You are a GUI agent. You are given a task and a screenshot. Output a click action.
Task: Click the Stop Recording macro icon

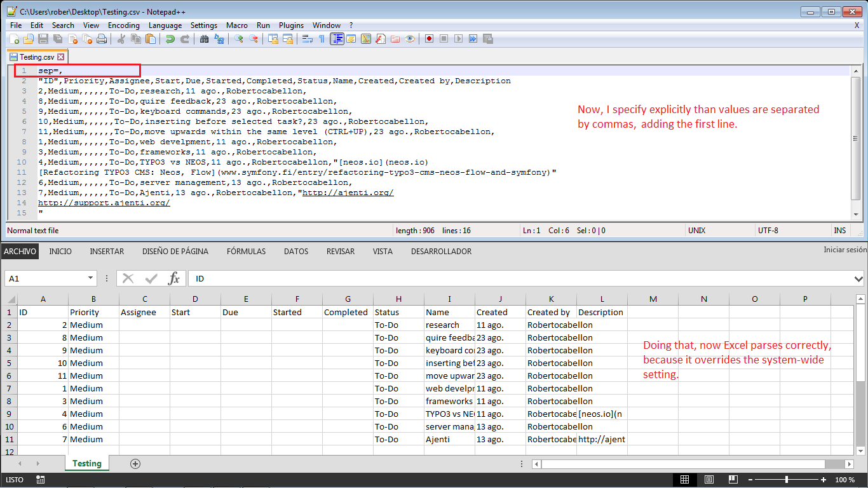(444, 39)
